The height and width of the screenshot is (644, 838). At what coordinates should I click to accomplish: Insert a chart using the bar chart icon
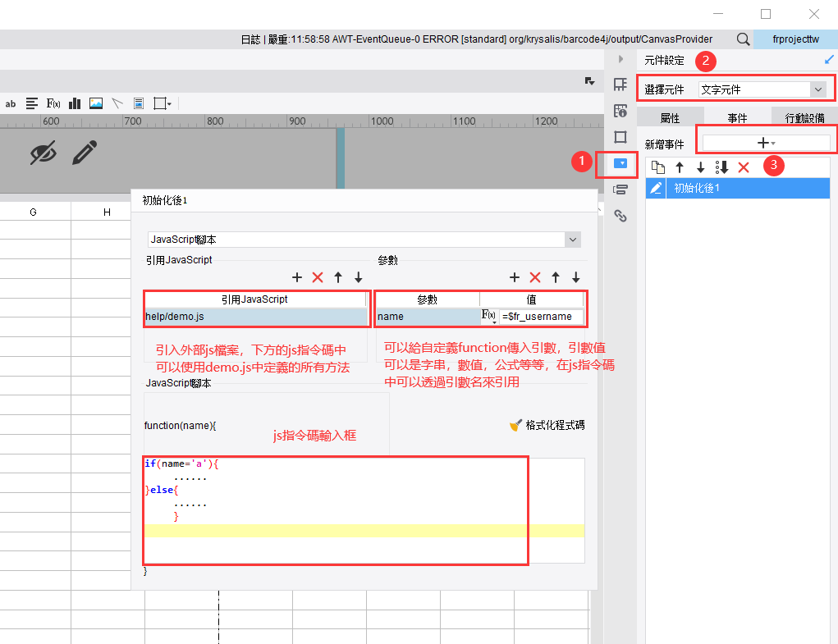click(x=74, y=103)
